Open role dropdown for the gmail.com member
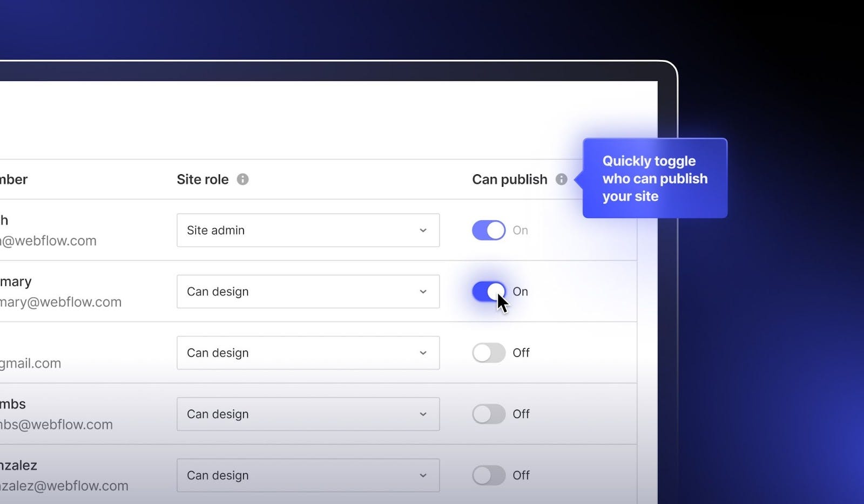Viewport: 864px width, 504px height. (x=308, y=353)
